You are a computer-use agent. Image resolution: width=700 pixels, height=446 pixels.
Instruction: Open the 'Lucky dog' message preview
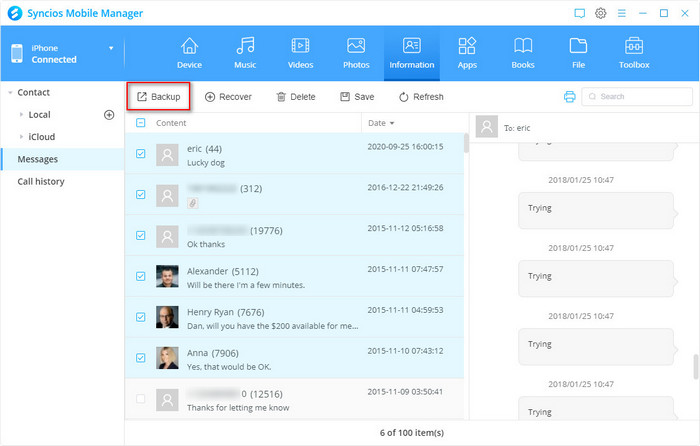(206, 163)
